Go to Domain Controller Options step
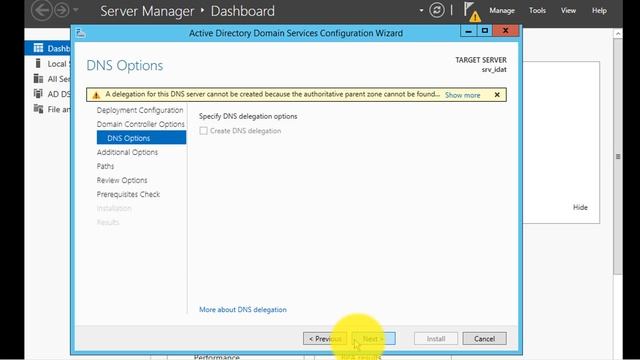This screenshot has height=360, width=640. coord(141,124)
